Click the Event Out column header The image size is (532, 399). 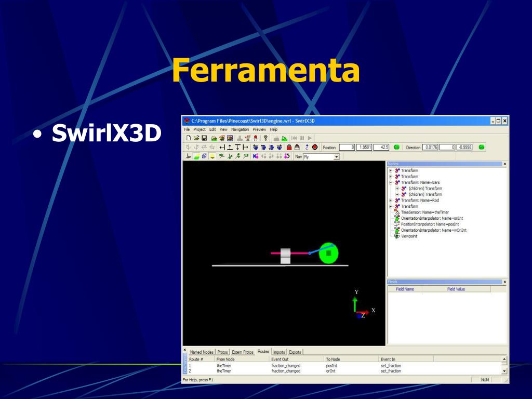click(296, 360)
